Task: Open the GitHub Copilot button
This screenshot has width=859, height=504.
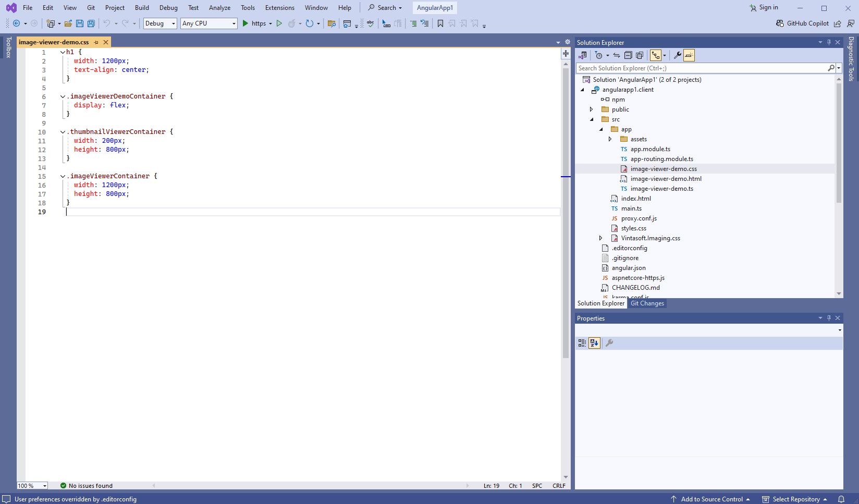Action: [x=802, y=23]
